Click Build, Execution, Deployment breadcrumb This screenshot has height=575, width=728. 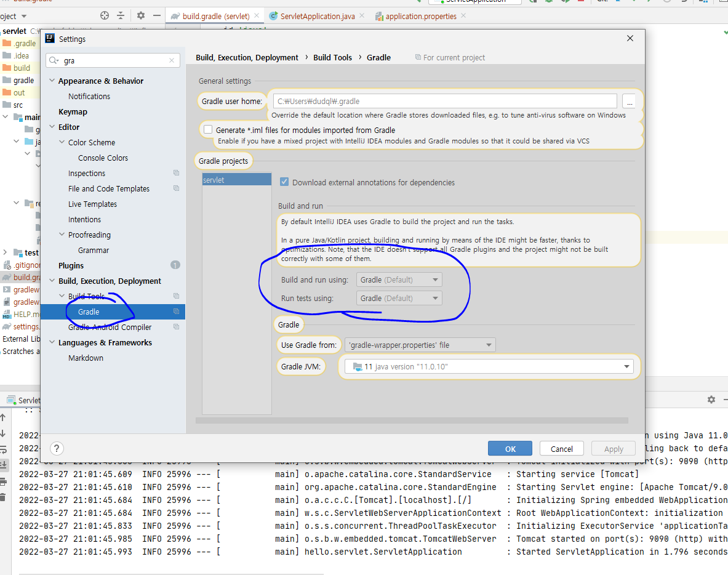pyautogui.click(x=247, y=58)
